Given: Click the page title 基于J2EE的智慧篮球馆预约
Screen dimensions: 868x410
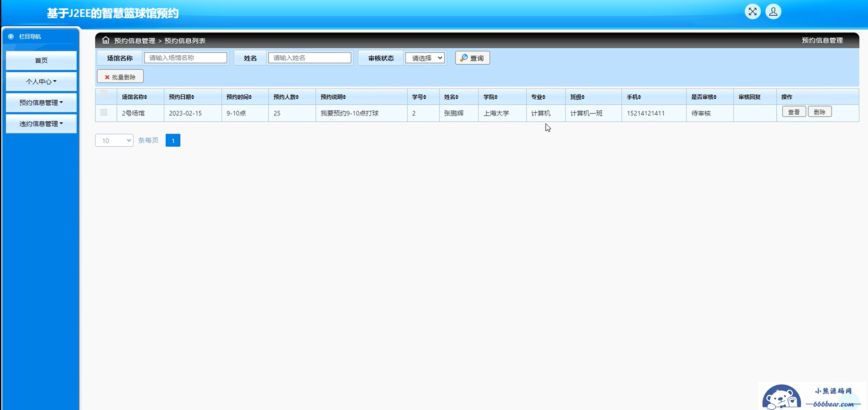Looking at the screenshot, I should click(x=113, y=13).
